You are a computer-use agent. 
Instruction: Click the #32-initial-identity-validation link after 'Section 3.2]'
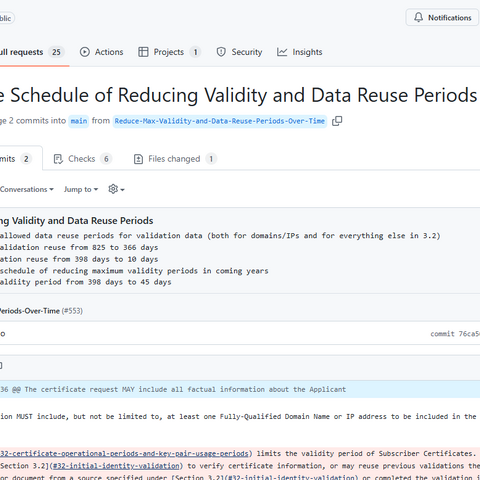point(116,466)
